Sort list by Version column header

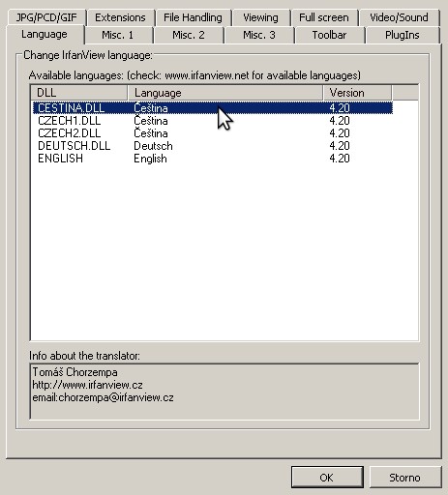point(357,93)
